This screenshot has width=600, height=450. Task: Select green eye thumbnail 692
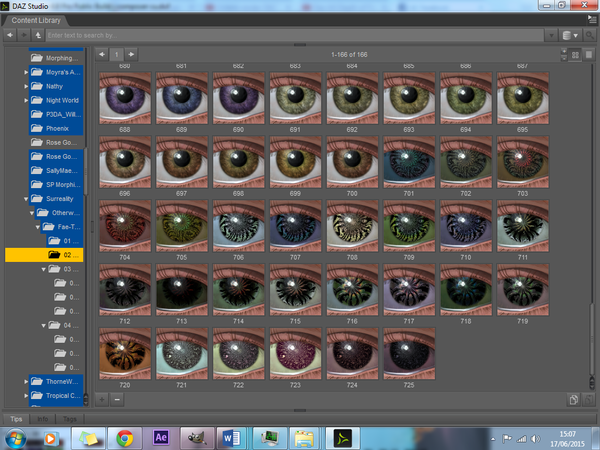pyautogui.click(x=352, y=98)
